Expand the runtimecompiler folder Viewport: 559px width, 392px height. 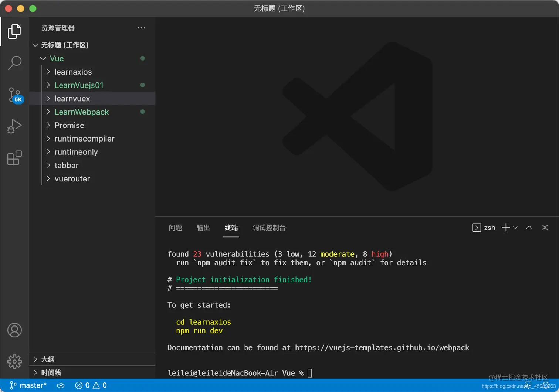(x=92, y=139)
